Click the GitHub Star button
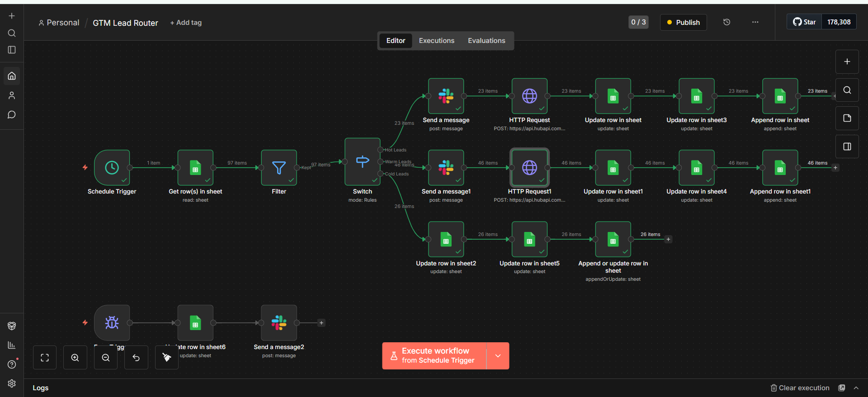 pyautogui.click(x=805, y=22)
